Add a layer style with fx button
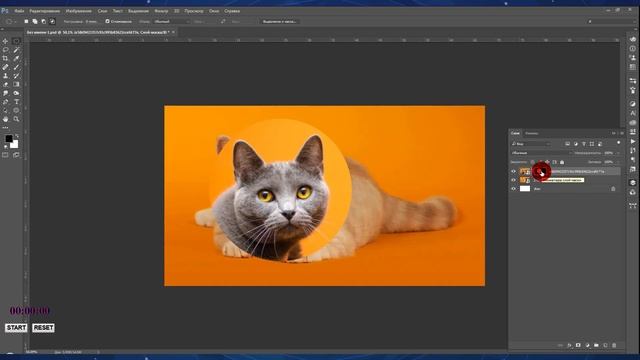This screenshot has width=640, height=360. point(569,345)
